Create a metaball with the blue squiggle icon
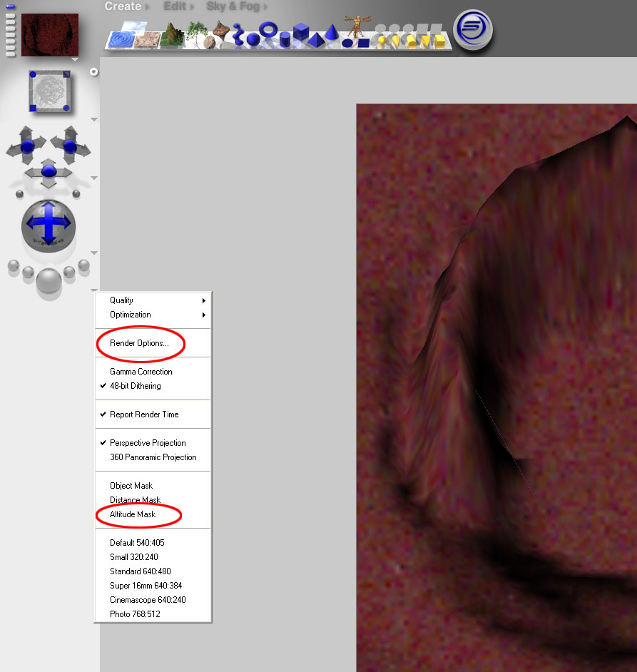 tap(238, 34)
